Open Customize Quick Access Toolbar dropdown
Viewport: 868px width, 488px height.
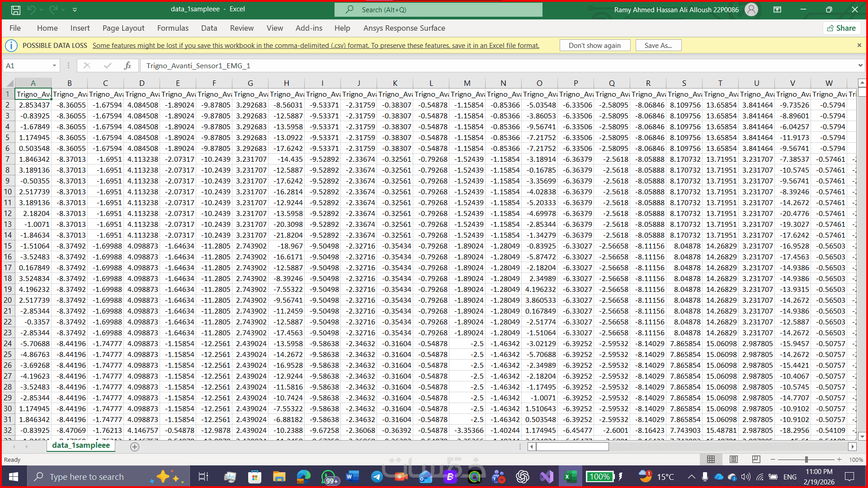click(75, 9)
